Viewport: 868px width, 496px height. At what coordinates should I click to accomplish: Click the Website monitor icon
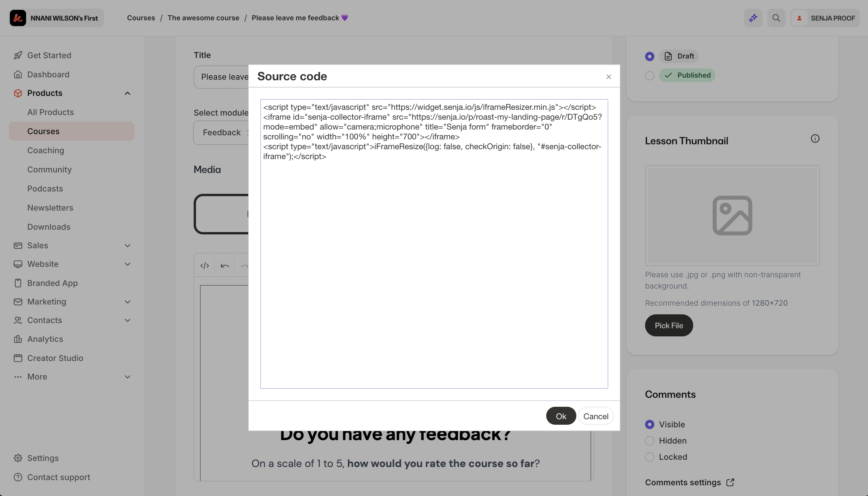[18, 264]
